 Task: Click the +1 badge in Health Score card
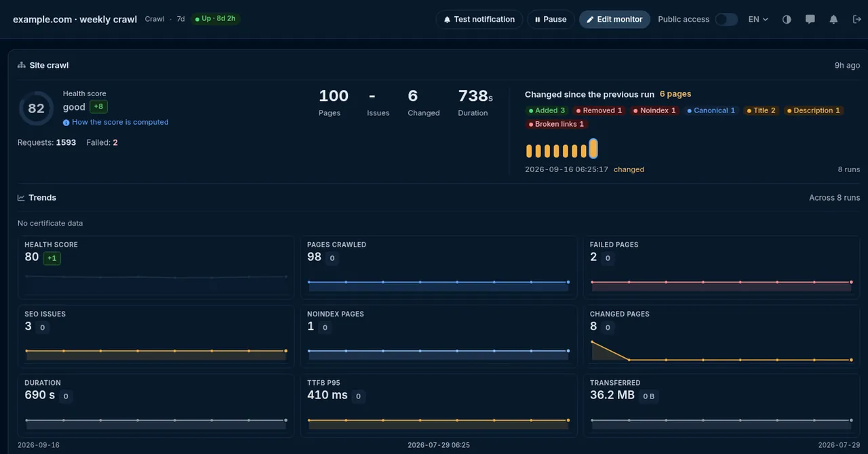coord(52,258)
